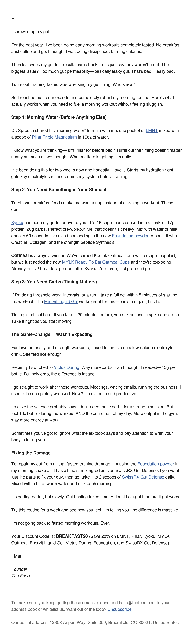Open the Pillar Triple Magnesium link
190x644 pixels.
point(54,137)
